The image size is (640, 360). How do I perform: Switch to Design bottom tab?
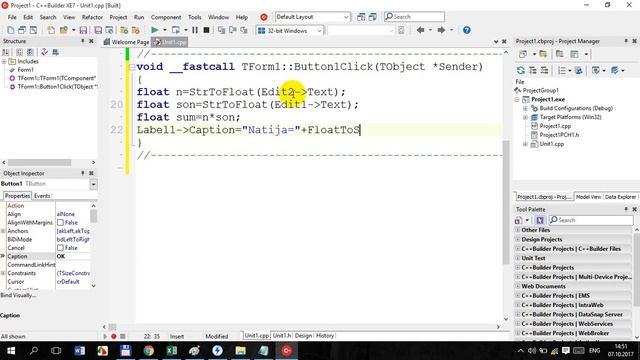(303, 336)
